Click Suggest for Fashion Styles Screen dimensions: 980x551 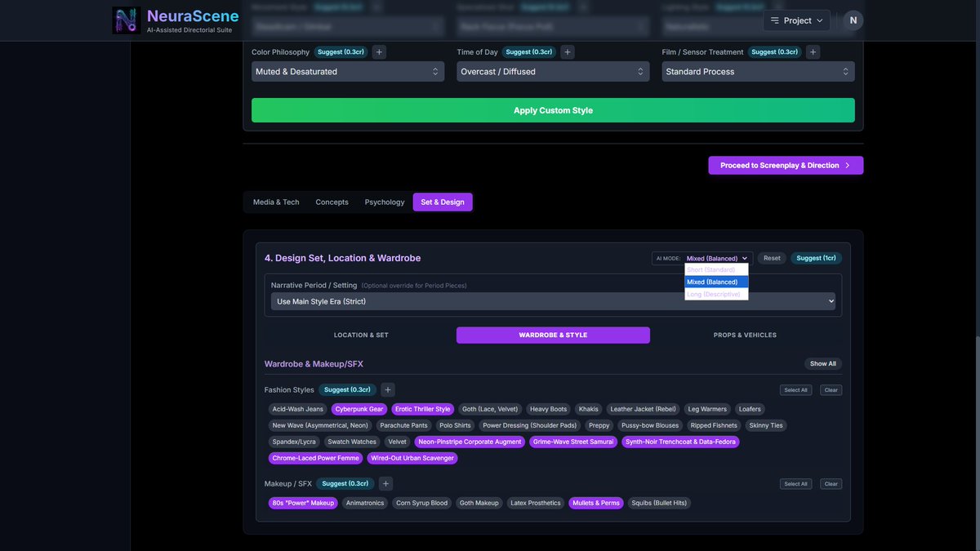coord(349,390)
